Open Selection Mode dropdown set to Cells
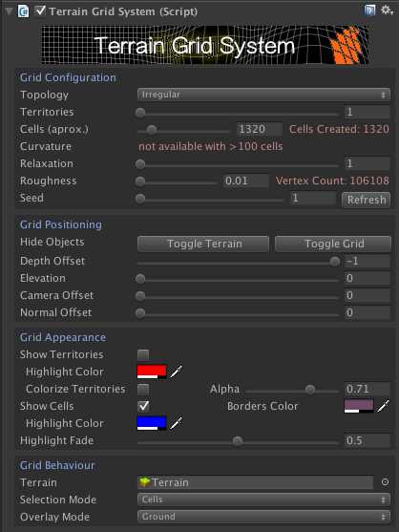 [263, 500]
